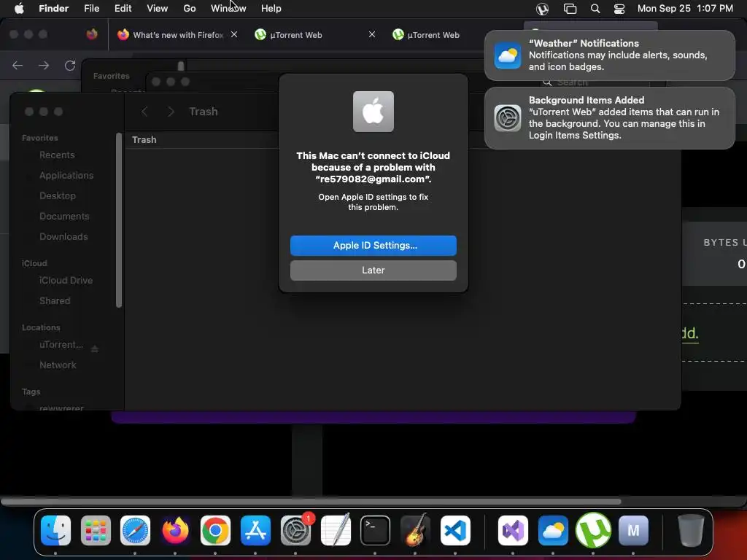Open Launchpad in the Dock
747x560 pixels.
[x=96, y=530]
